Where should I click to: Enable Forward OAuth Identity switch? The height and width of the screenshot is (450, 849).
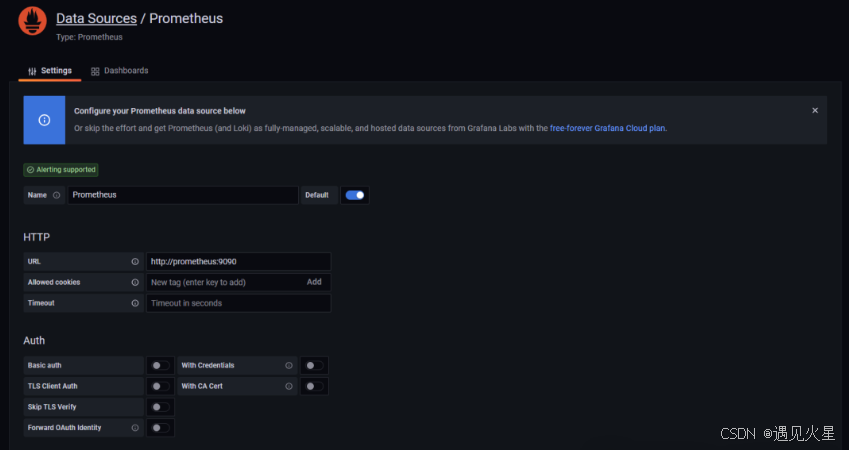pos(160,428)
